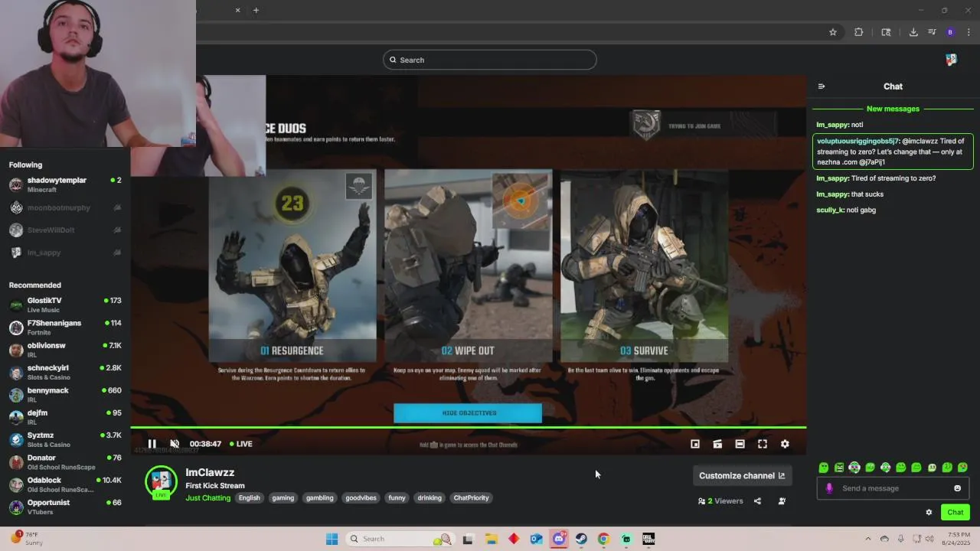
Task: Open scully_k chat username
Action: tap(830, 210)
